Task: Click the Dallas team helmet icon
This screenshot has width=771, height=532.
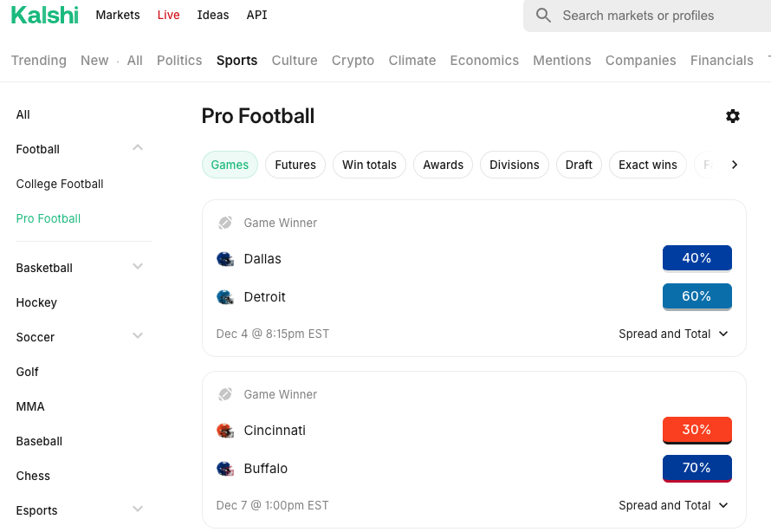Action: [x=225, y=258]
